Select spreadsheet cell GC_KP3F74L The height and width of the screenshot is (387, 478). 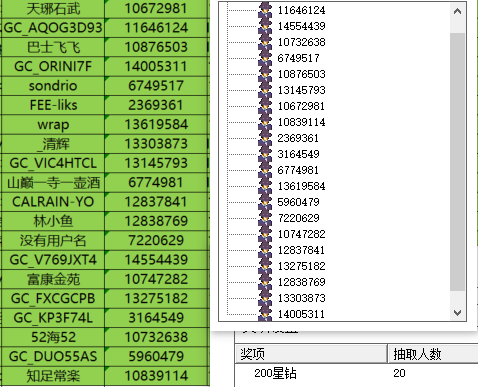pos(53,318)
